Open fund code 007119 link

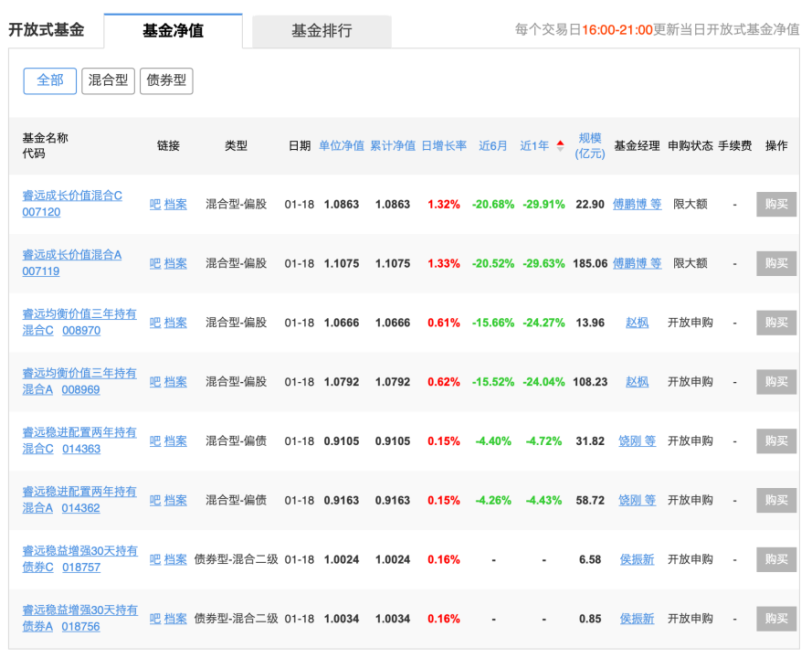pos(41,271)
